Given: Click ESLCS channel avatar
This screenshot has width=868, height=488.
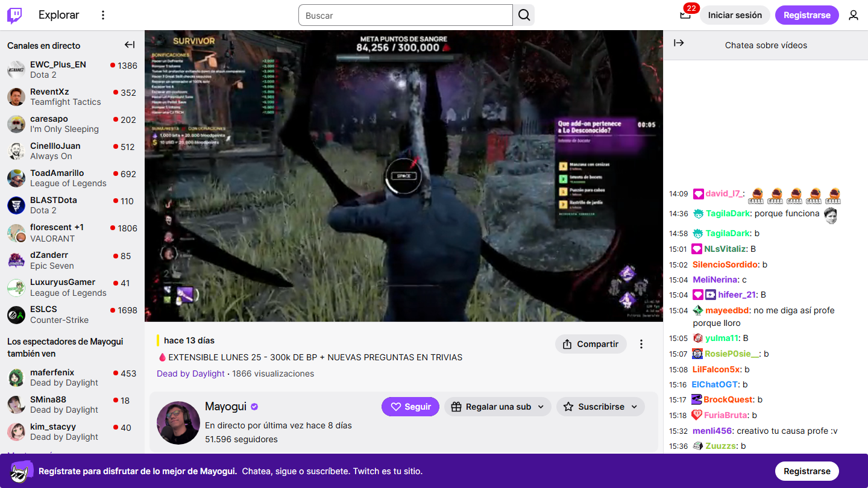Looking at the screenshot, I should pos(16,315).
